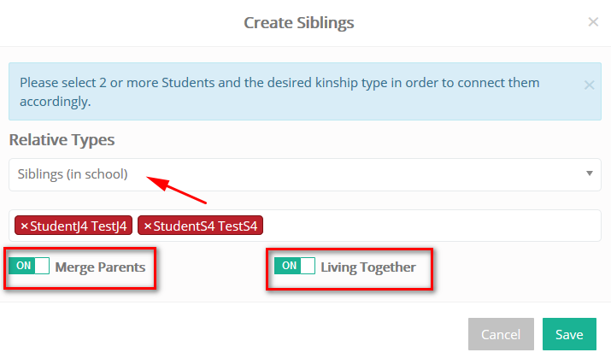Image resolution: width=611 pixels, height=364 pixels.
Task: Close the Create Siblings dialog
Action: [593, 22]
